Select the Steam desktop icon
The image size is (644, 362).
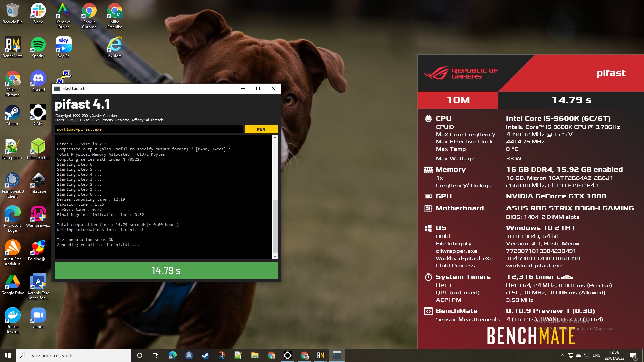click(x=12, y=115)
